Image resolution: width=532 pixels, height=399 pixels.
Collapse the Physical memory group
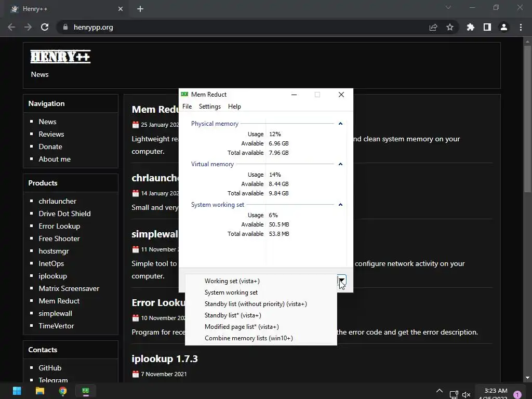coord(340,124)
